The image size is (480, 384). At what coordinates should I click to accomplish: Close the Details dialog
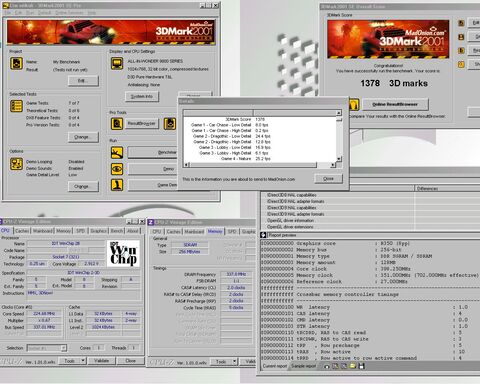(328, 179)
